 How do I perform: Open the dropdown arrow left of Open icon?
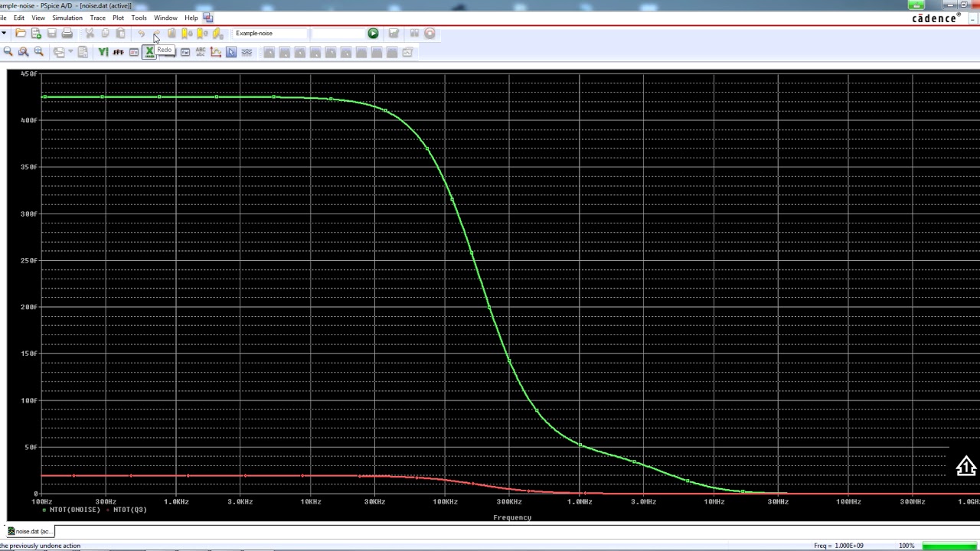[4, 33]
